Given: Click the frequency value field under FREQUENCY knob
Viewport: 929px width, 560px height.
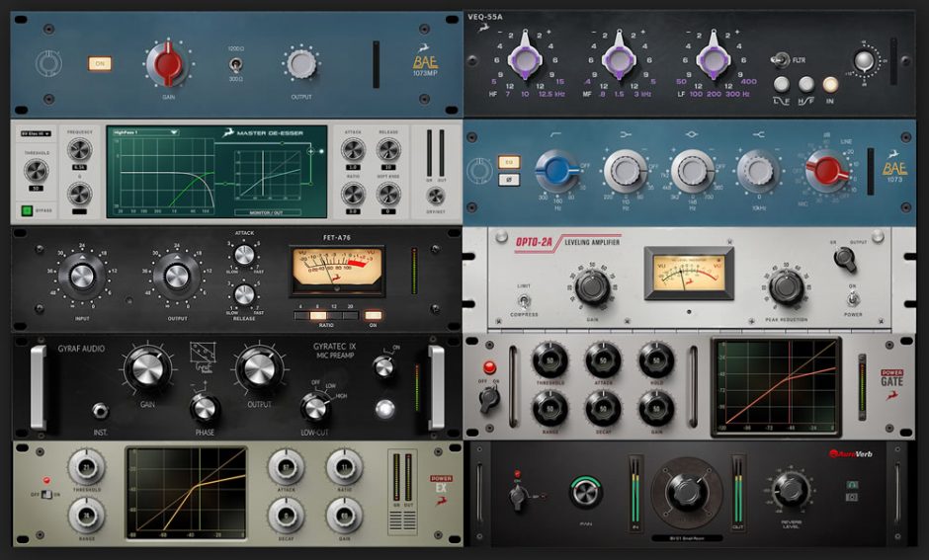Looking at the screenshot, I should pos(79,168).
